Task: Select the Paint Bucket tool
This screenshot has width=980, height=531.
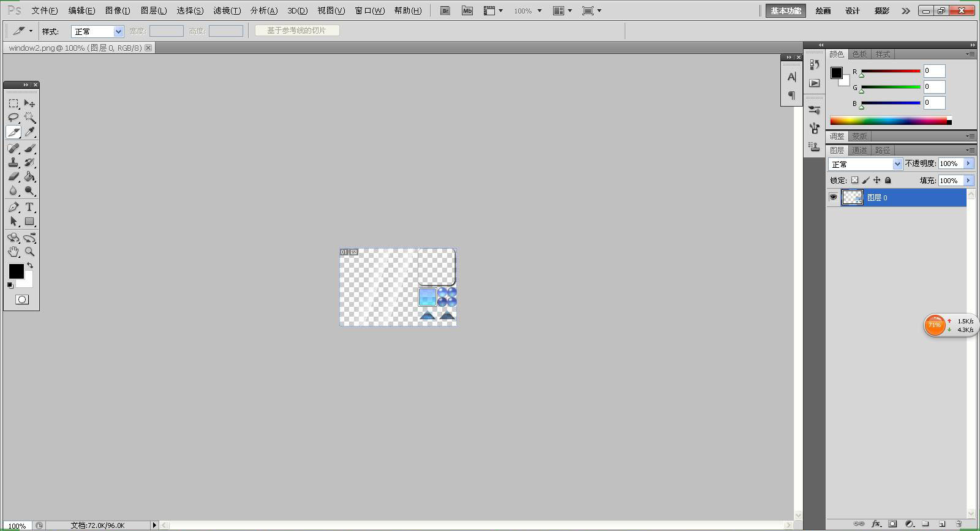Action: [x=29, y=176]
